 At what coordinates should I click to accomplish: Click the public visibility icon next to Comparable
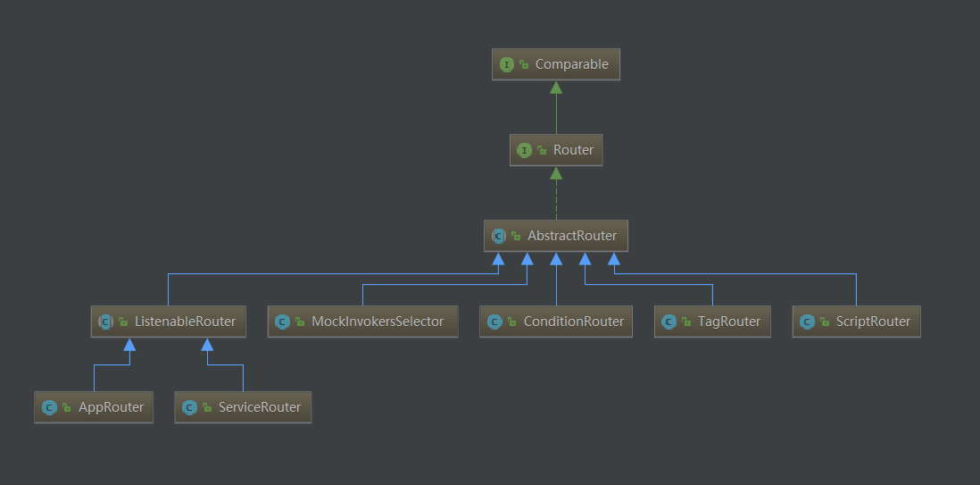[x=524, y=64]
